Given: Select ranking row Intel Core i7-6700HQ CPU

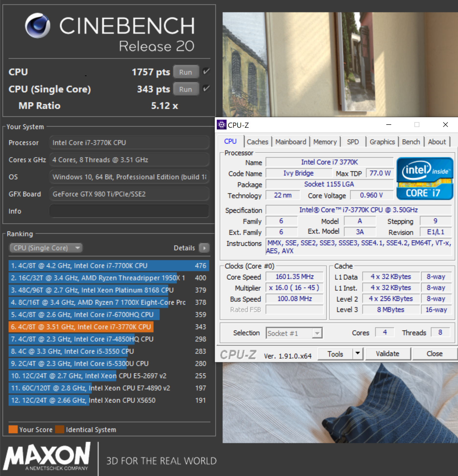Looking at the screenshot, I should [x=109, y=314].
